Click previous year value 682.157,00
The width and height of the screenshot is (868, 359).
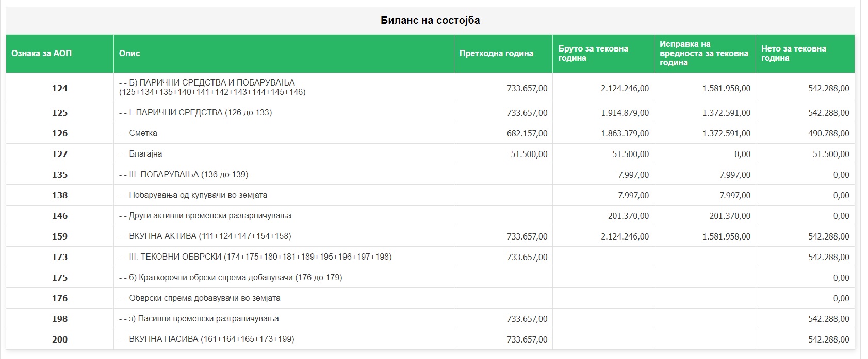pyautogui.click(x=527, y=133)
